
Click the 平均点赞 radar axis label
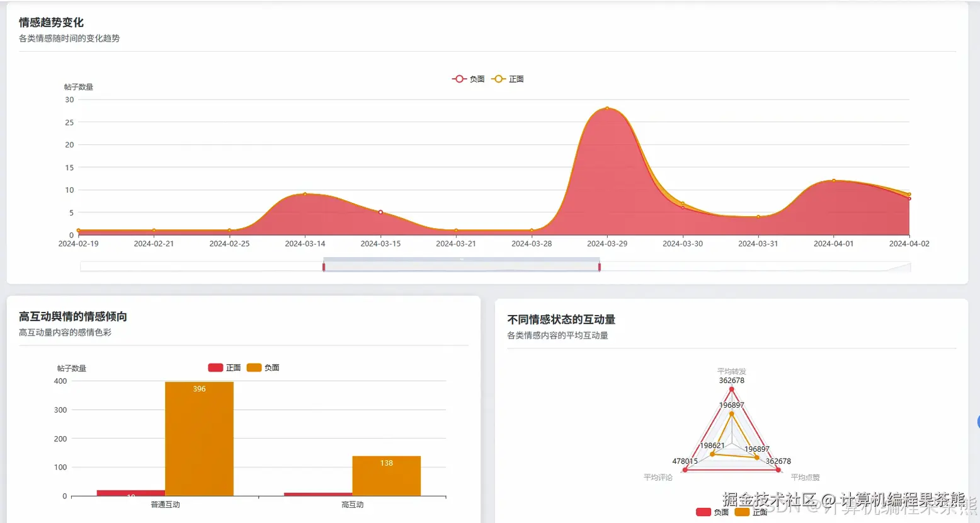pyautogui.click(x=805, y=478)
